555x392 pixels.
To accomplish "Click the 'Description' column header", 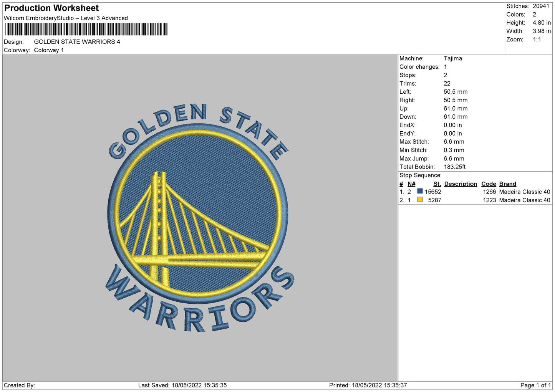I will (x=461, y=184).
